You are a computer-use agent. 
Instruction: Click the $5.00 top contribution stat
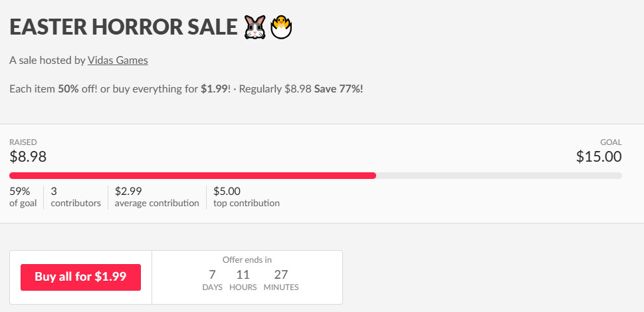[247, 197]
